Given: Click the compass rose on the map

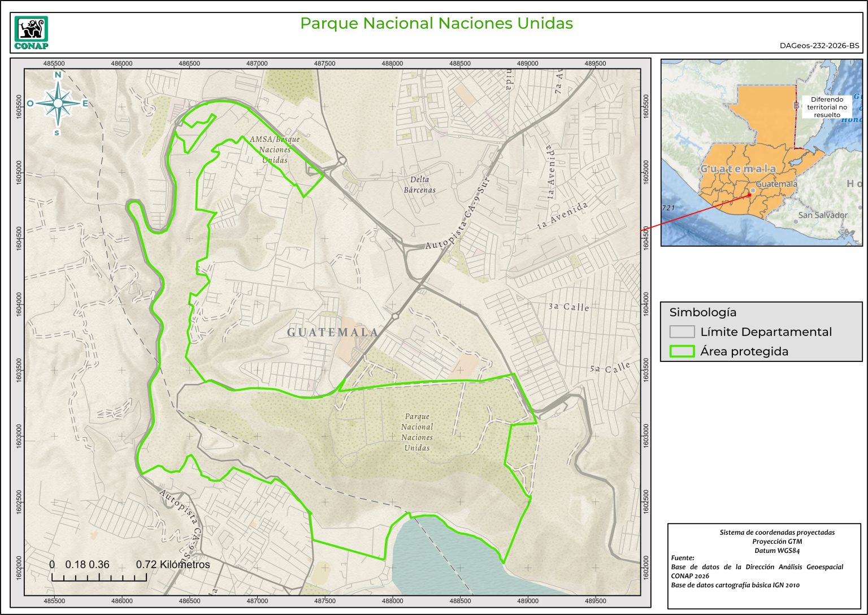Looking at the screenshot, I should click(58, 103).
